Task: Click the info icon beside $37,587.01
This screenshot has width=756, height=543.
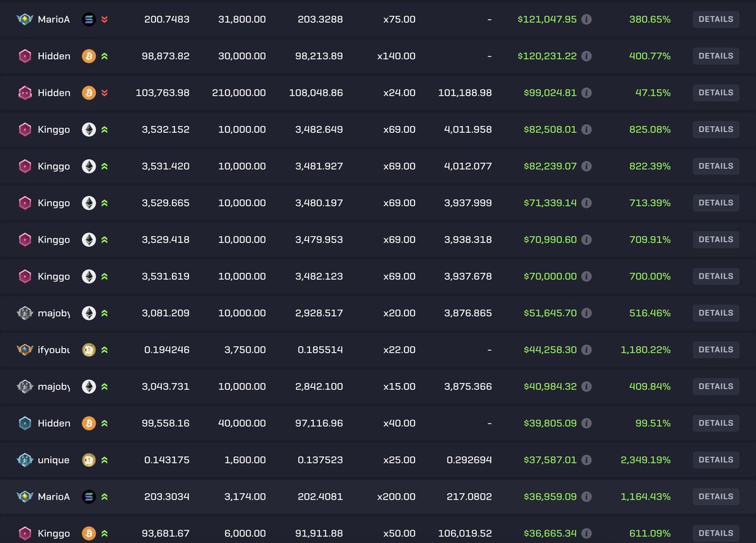Action: [587, 460]
